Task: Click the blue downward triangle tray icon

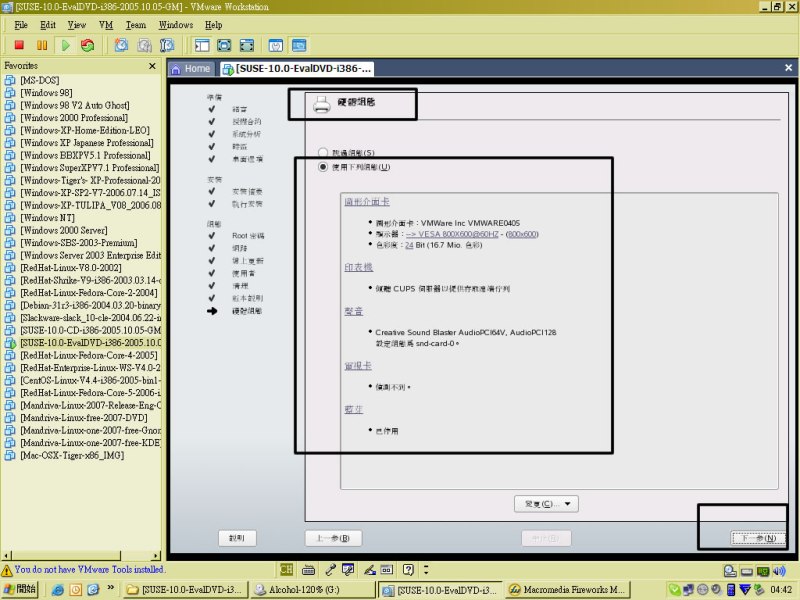Action: coord(745,590)
